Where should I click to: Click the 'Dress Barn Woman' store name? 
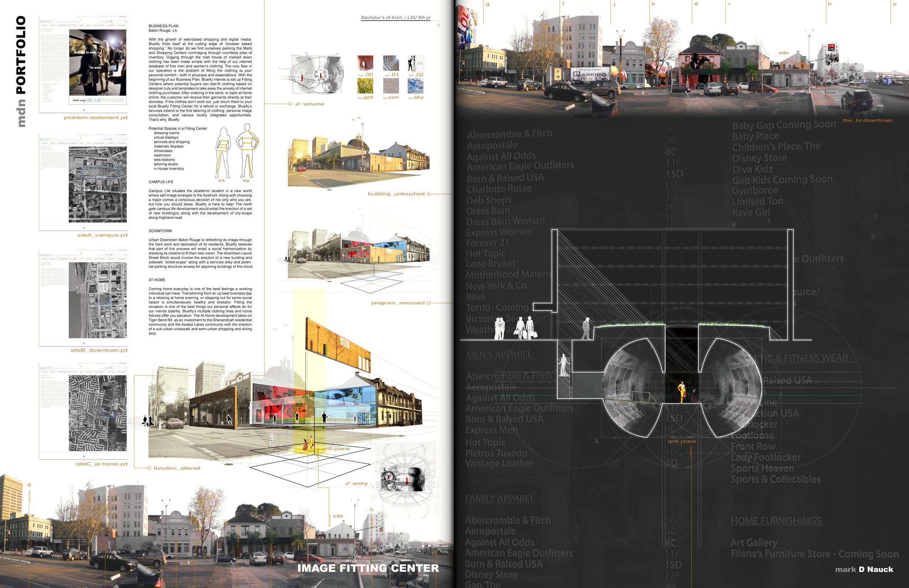(506, 221)
